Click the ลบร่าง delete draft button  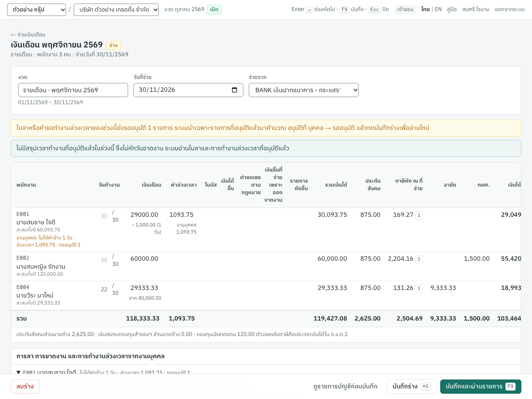(25, 387)
